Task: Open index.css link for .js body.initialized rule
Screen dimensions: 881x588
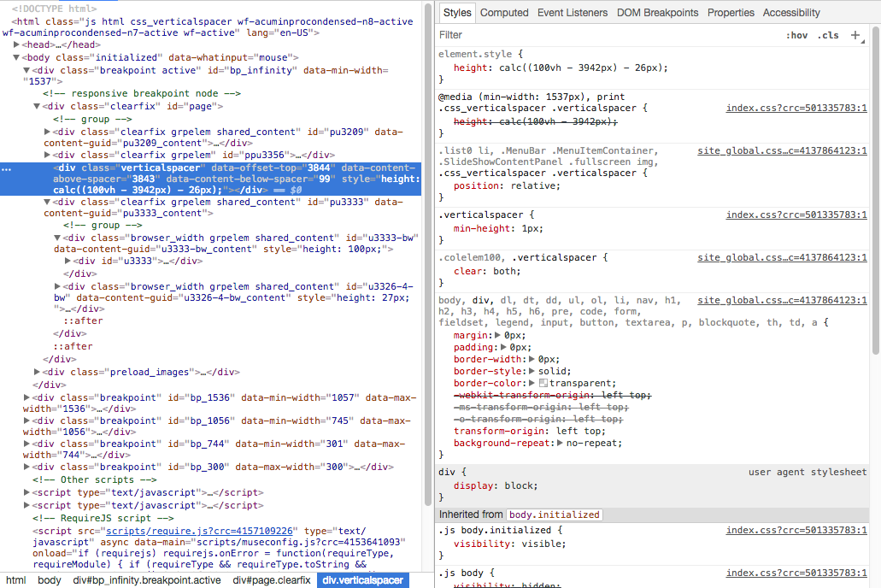Action: pos(796,530)
